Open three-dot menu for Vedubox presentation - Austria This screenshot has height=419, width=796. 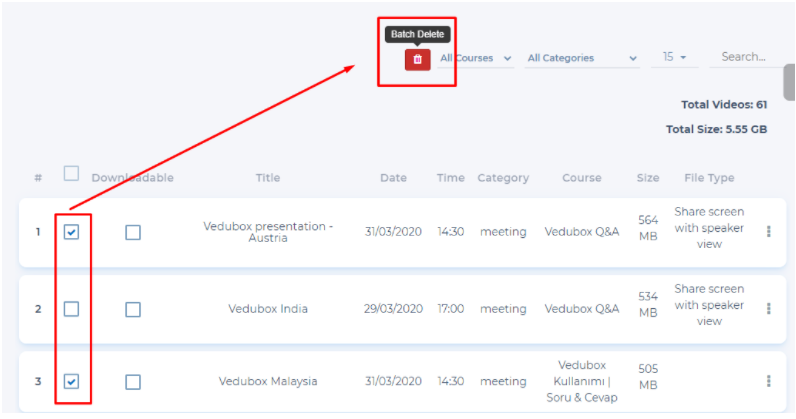768,232
